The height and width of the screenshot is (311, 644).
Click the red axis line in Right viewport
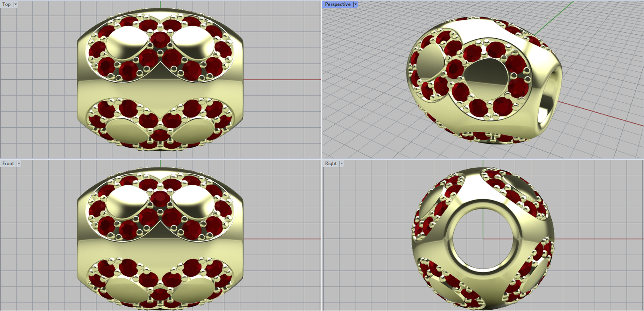coord(596,239)
